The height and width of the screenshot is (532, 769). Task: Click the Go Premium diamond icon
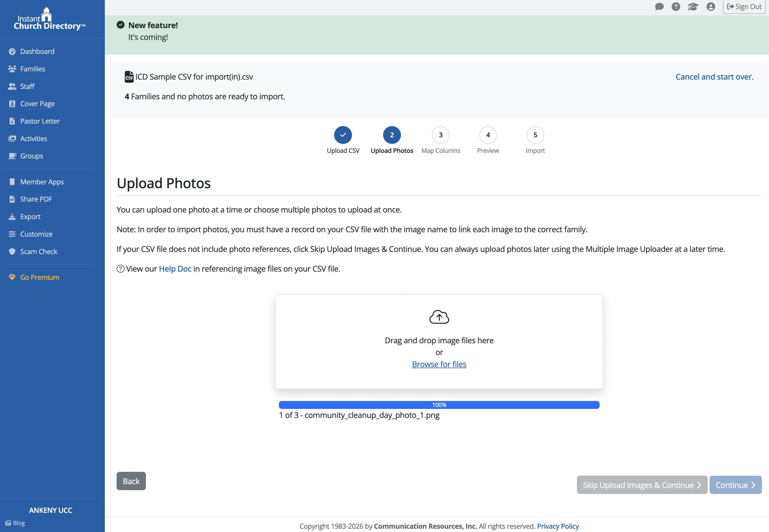coord(12,277)
